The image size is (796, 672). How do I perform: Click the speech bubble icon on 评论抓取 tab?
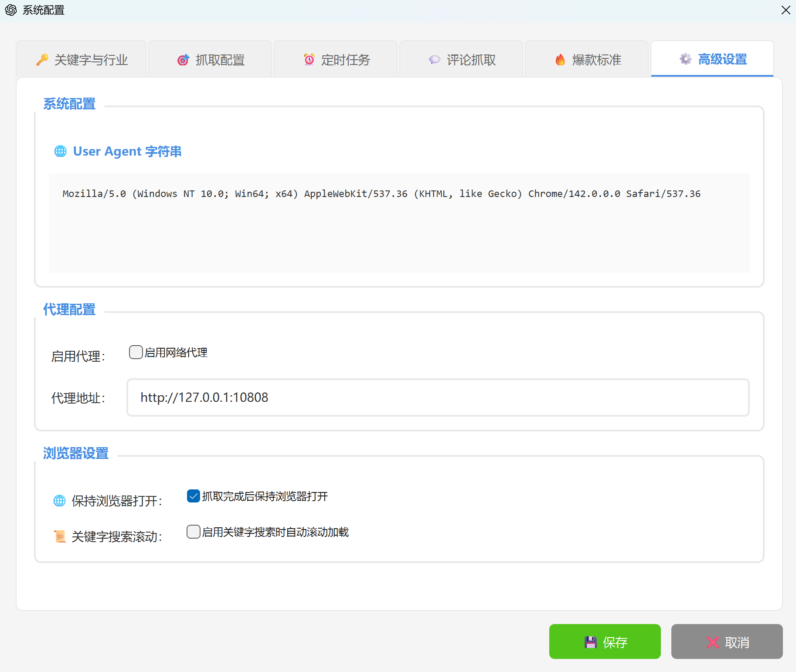click(x=434, y=60)
